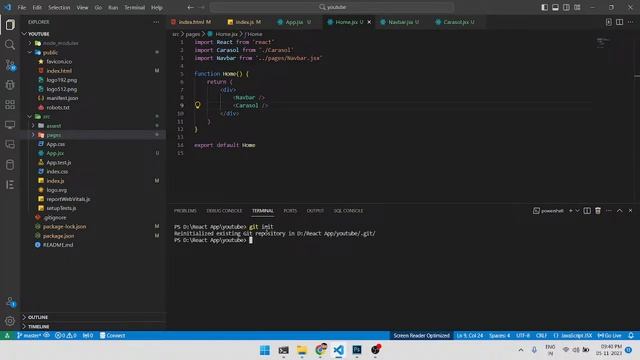Open the Search view in activity bar
This screenshot has width=640, height=360.
tap(10, 45)
